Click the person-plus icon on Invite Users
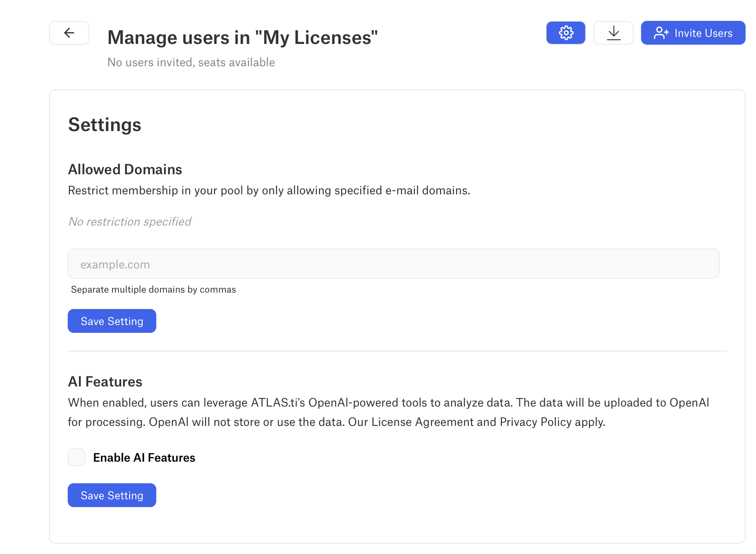 661,33
